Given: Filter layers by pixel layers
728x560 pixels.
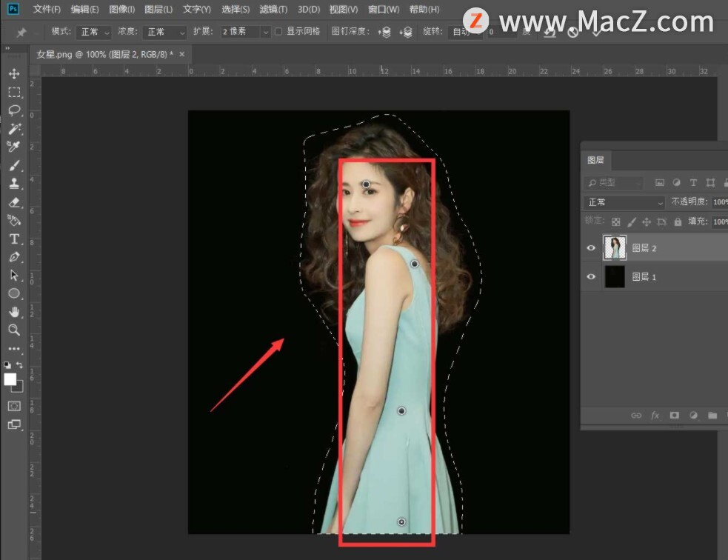Looking at the screenshot, I should tap(659, 183).
